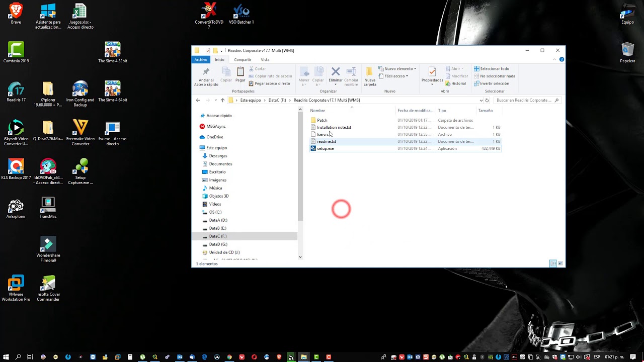This screenshot has width=644, height=362.
Task: Select VSO Batcher 1 desktop icon
Action: point(241,14)
